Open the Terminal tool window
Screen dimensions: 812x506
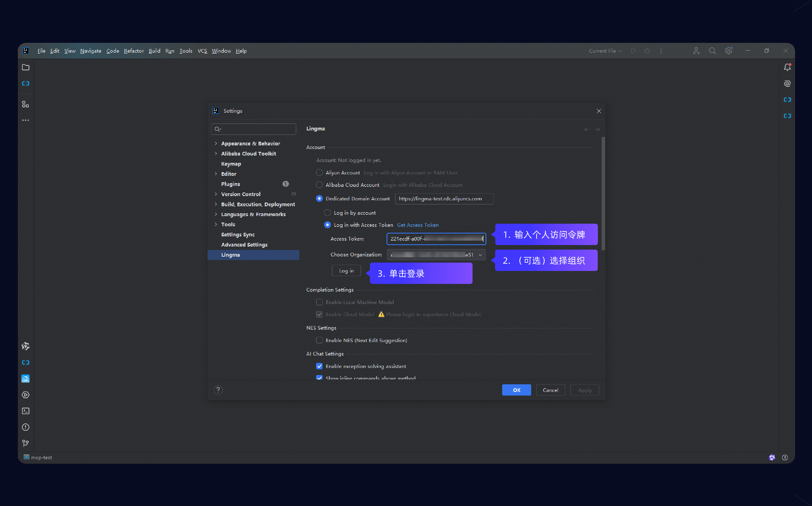click(x=25, y=411)
